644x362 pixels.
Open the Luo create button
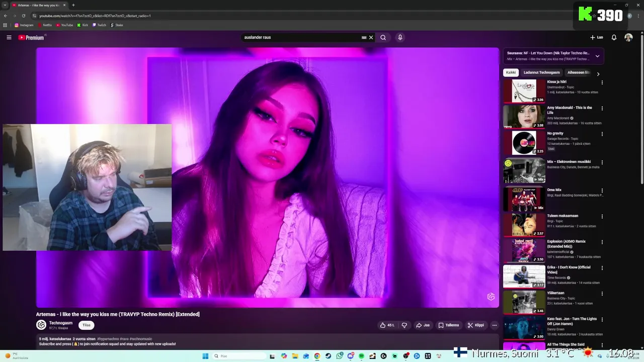597,37
